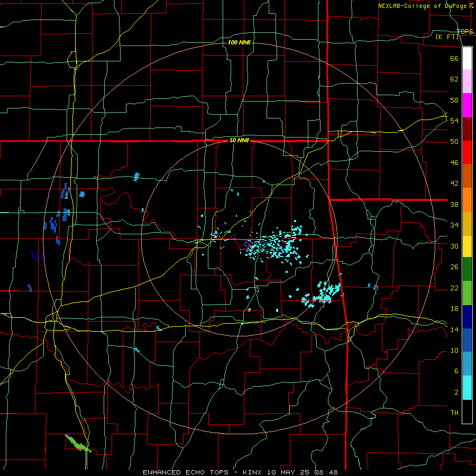Click the '18' legend value
Viewport: 476px width, 476px height.
point(454,309)
